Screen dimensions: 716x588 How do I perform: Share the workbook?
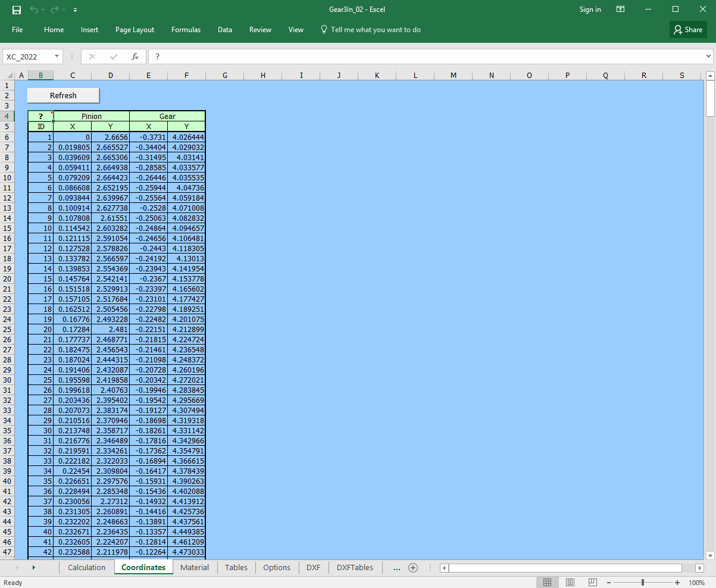[688, 30]
